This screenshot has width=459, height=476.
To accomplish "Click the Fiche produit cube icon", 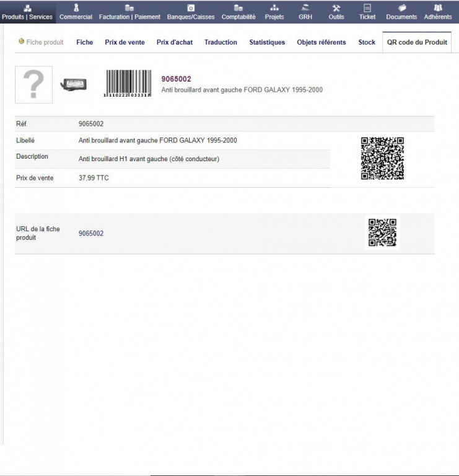I will [21, 41].
